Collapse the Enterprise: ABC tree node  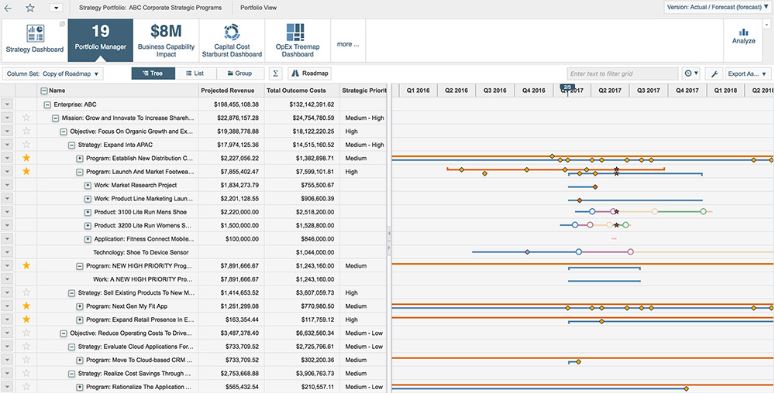(x=47, y=105)
